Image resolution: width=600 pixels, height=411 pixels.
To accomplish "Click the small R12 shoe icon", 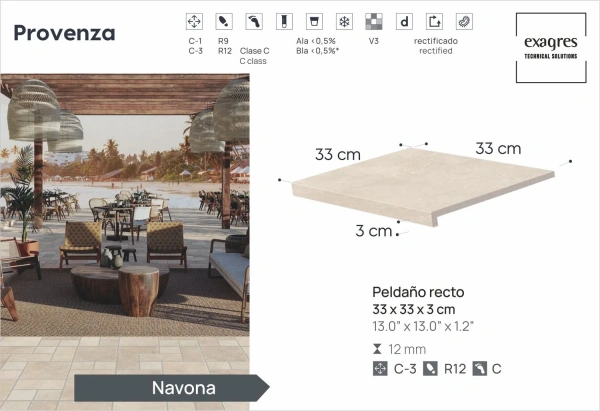I will tap(430, 369).
